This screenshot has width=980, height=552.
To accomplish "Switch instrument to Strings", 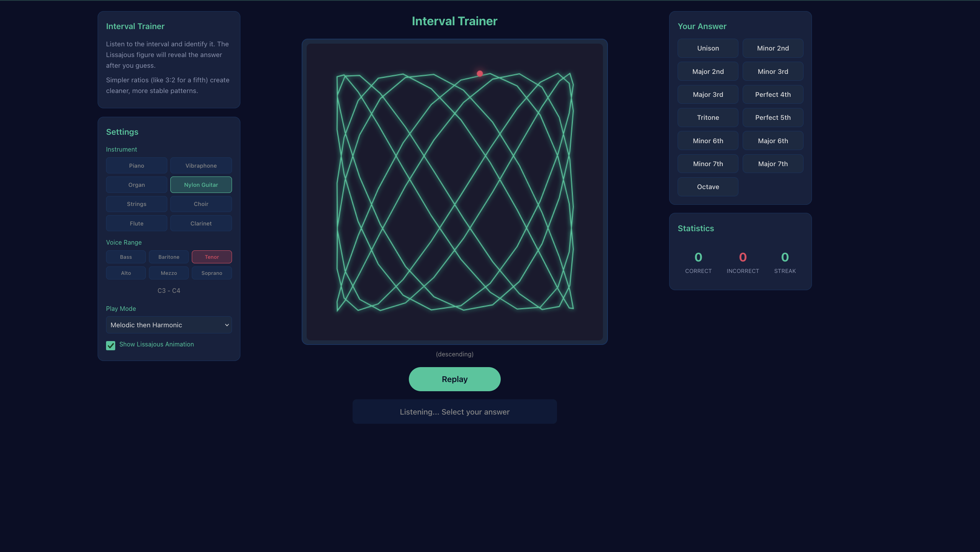I will [137, 204].
